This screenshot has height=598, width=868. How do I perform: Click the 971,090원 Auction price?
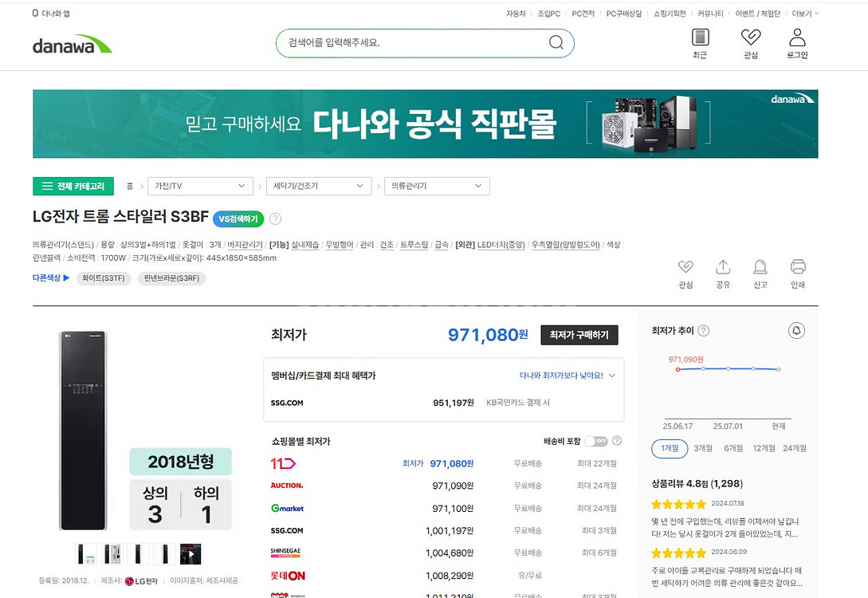tap(453, 486)
